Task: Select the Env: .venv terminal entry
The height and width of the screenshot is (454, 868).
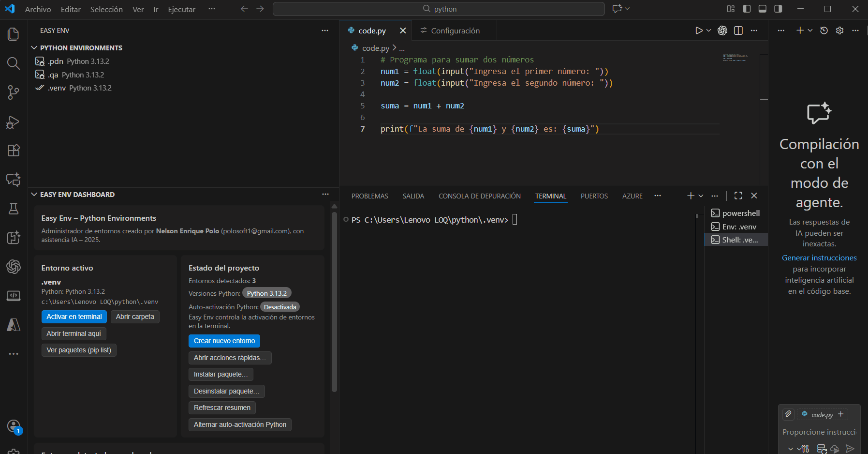Action: tap(736, 227)
